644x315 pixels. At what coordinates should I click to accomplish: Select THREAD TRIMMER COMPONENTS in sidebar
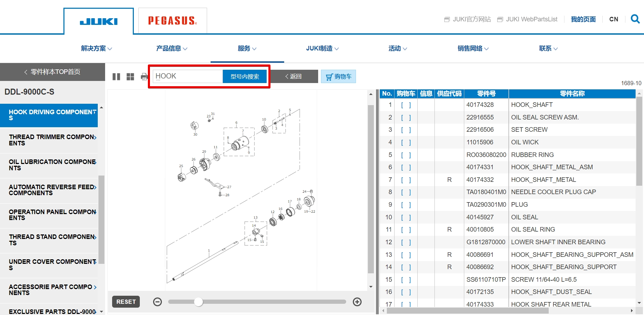click(52, 140)
